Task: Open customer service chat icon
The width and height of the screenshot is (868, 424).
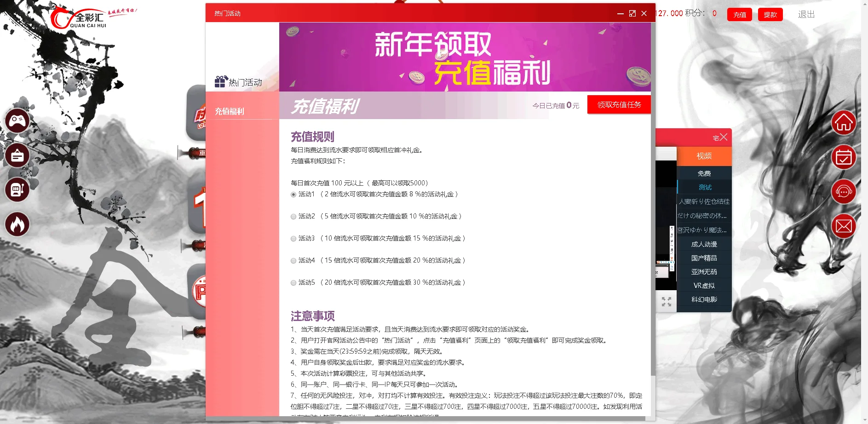Action: click(844, 191)
